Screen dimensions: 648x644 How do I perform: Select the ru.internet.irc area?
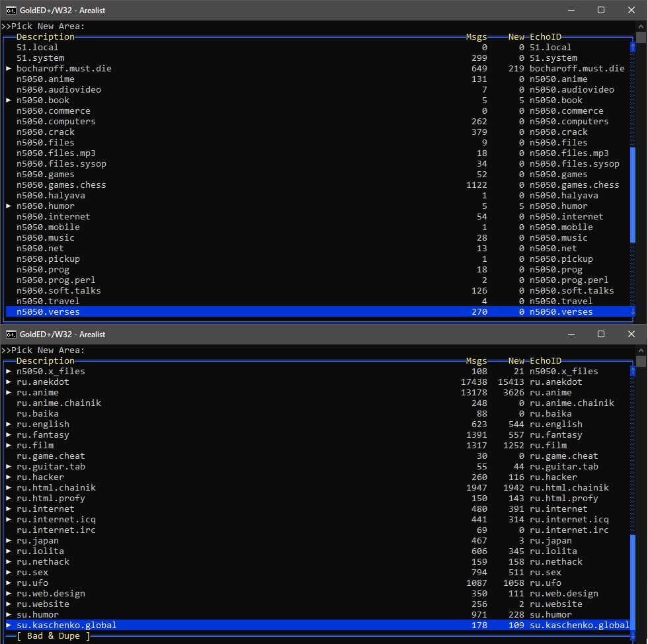[x=318, y=530]
